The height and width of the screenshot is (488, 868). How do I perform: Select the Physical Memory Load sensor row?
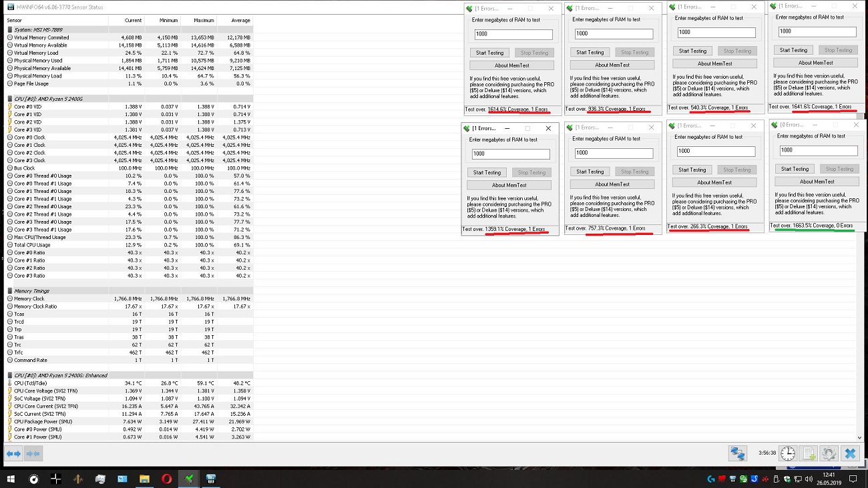(x=129, y=76)
